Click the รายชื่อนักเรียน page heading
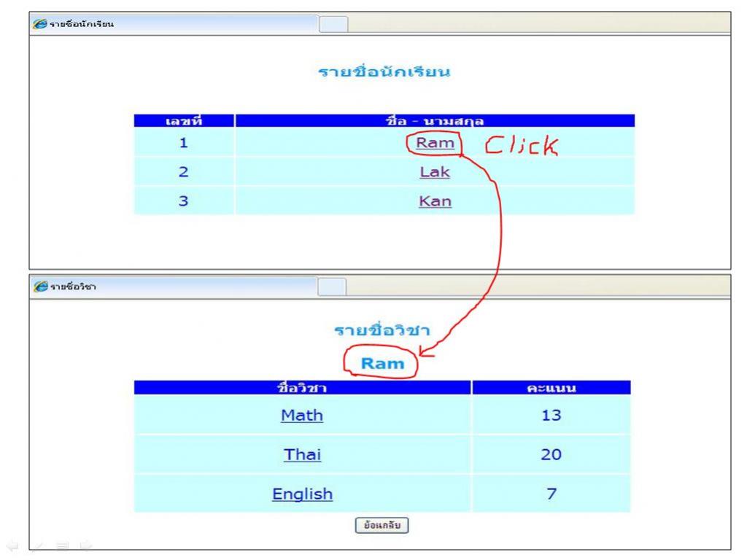The height and width of the screenshot is (560, 747). coord(384,71)
